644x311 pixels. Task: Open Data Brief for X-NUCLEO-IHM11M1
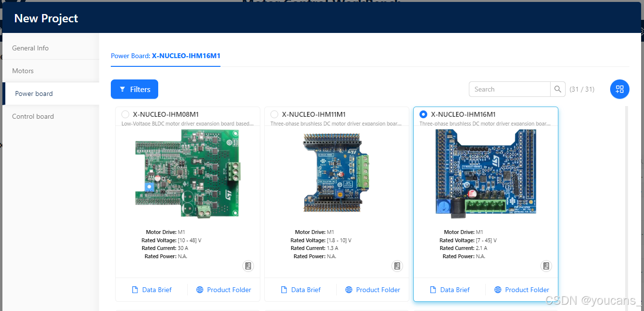click(301, 290)
